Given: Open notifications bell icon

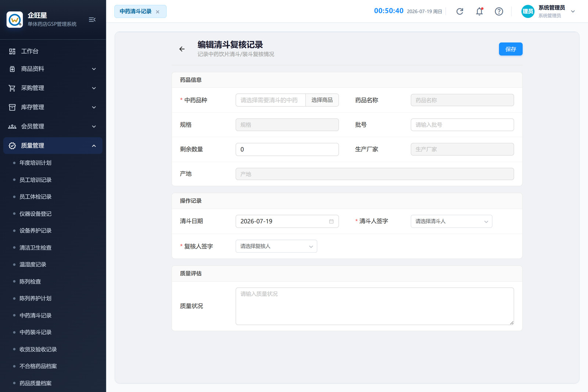Looking at the screenshot, I should pos(479,11).
